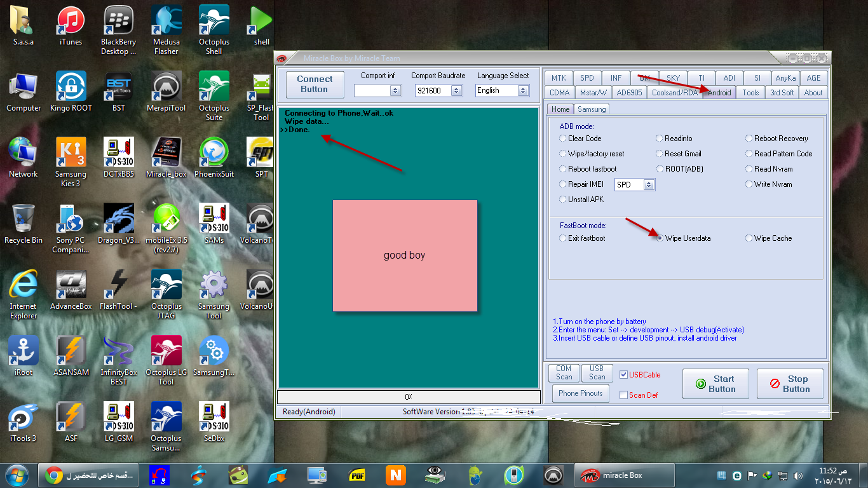Launch Kingo ROOT shortcut
Image resolution: width=868 pixels, height=488 pixels.
[71, 91]
